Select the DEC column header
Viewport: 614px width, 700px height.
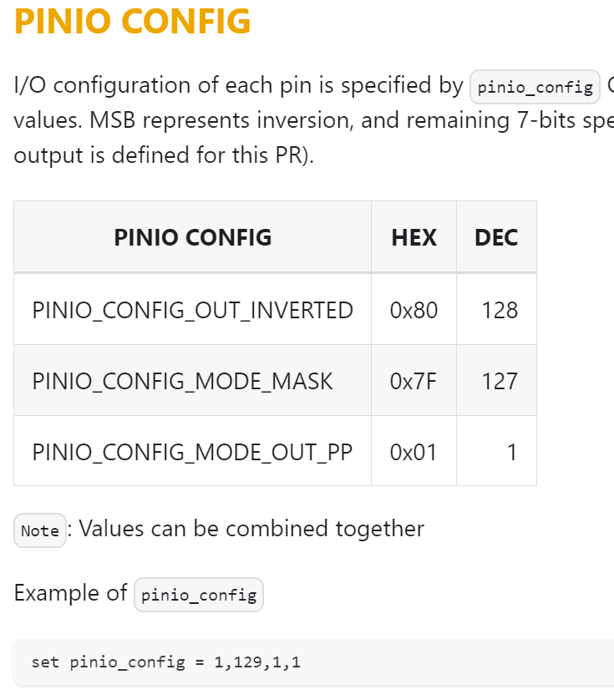pyautogui.click(x=496, y=237)
